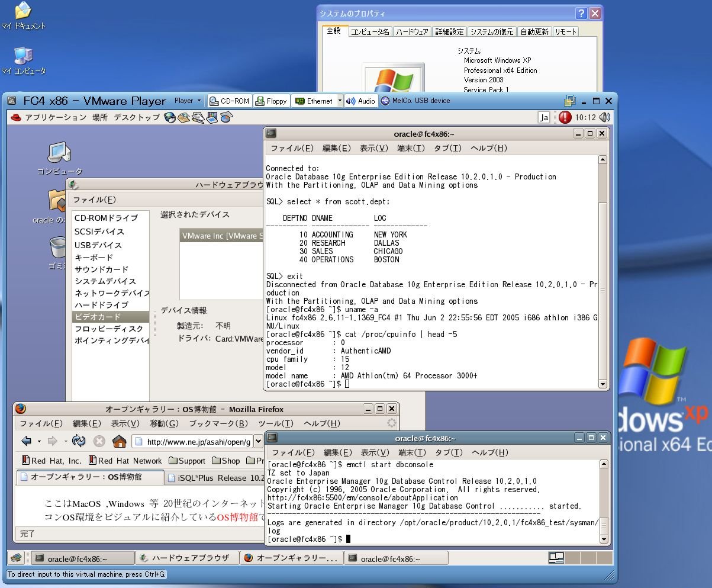
Task: Select the コンピュータ icon on Fedora desktop
Action: click(59, 158)
